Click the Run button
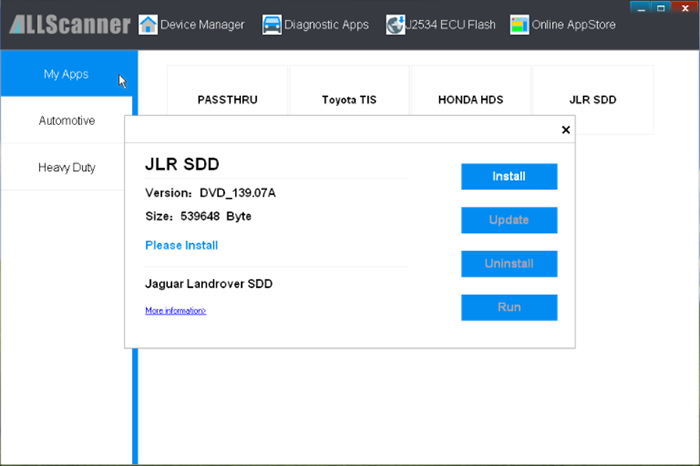The height and width of the screenshot is (466, 700). click(509, 308)
